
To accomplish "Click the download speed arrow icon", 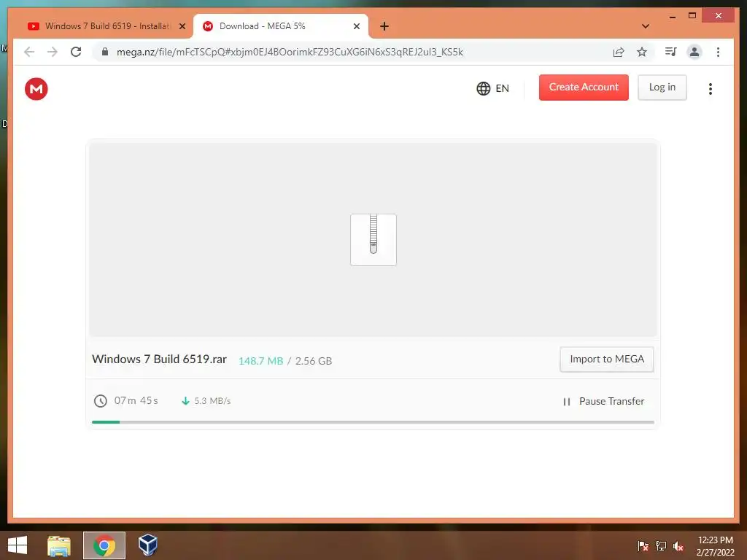I will click(185, 401).
